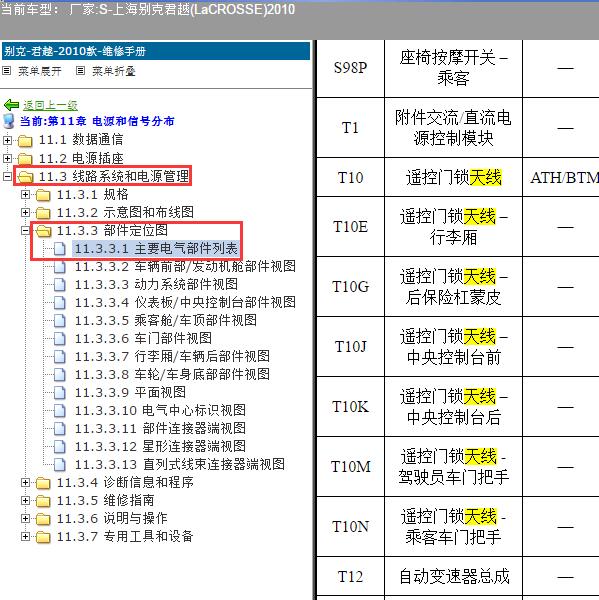Open 11.3.3.9 平面视图
The image size is (599, 600).
point(130,392)
